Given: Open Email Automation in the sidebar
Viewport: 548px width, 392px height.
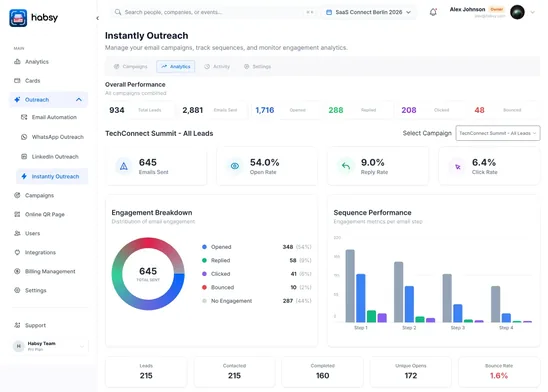Looking at the screenshot, I should click(52, 117).
